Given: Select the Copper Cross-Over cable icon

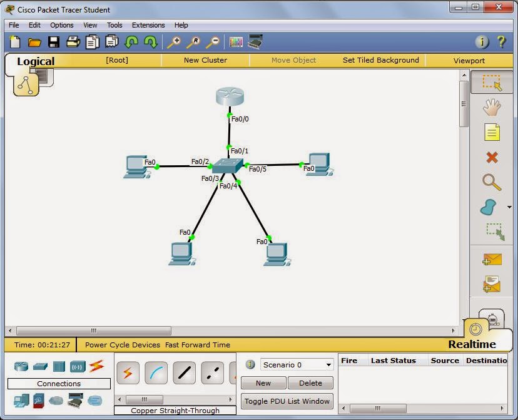Looking at the screenshot, I should [x=211, y=372].
